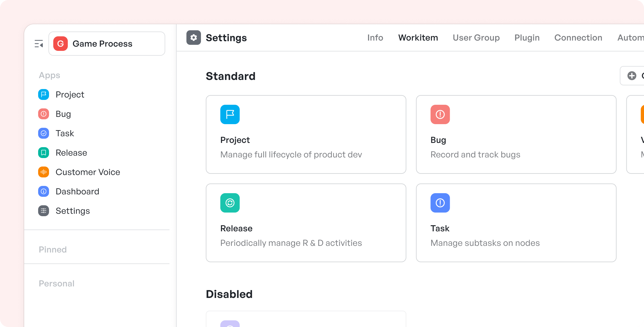Click the blue flag icon on Project card
The height and width of the screenshot is (327, 644).
230,114
